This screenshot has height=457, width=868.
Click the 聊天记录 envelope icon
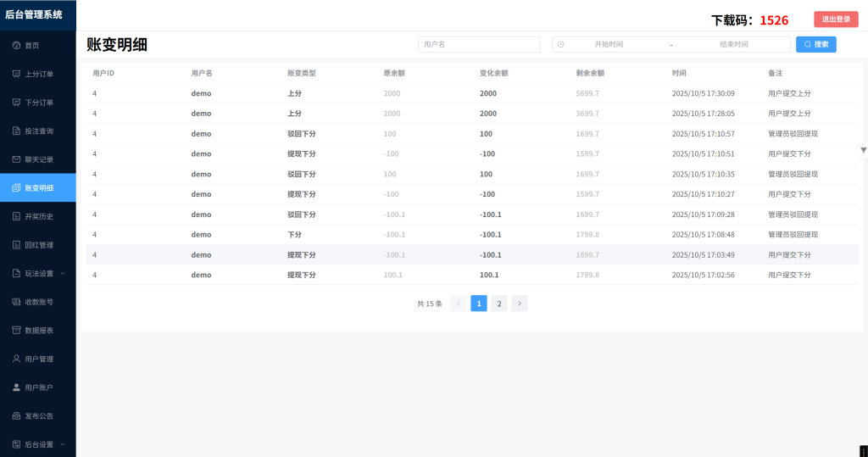tap(16, 159)
